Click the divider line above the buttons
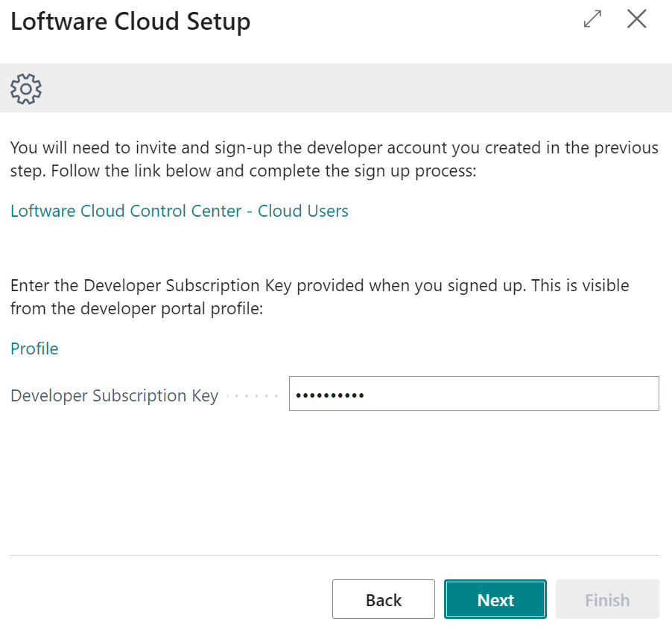672x630 pixels. click(334, 555)
